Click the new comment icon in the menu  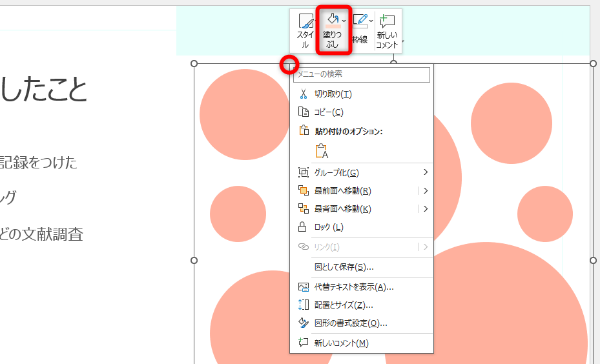(304, 343)
